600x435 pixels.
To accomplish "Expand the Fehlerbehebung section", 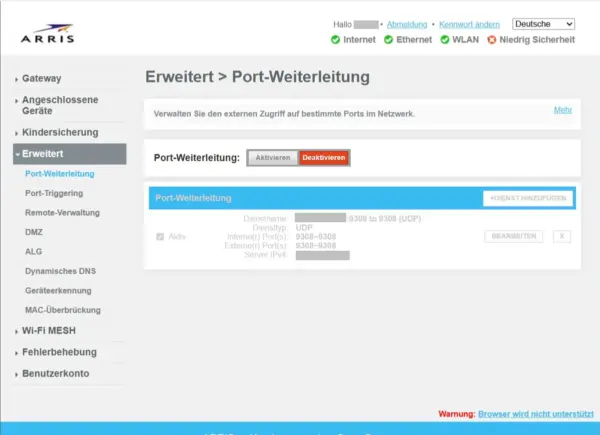I will point(59,352).
